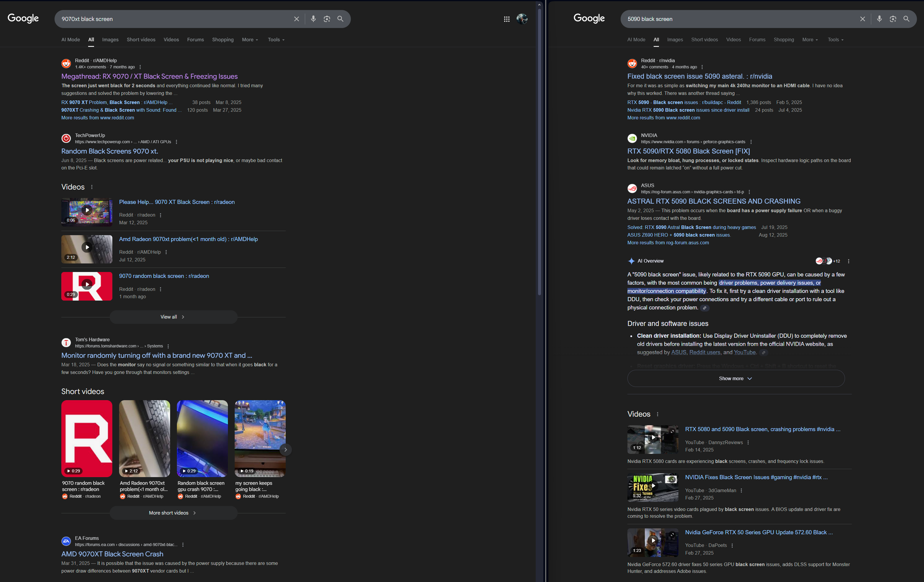Switch to Images tab in left window

(110, 39)
